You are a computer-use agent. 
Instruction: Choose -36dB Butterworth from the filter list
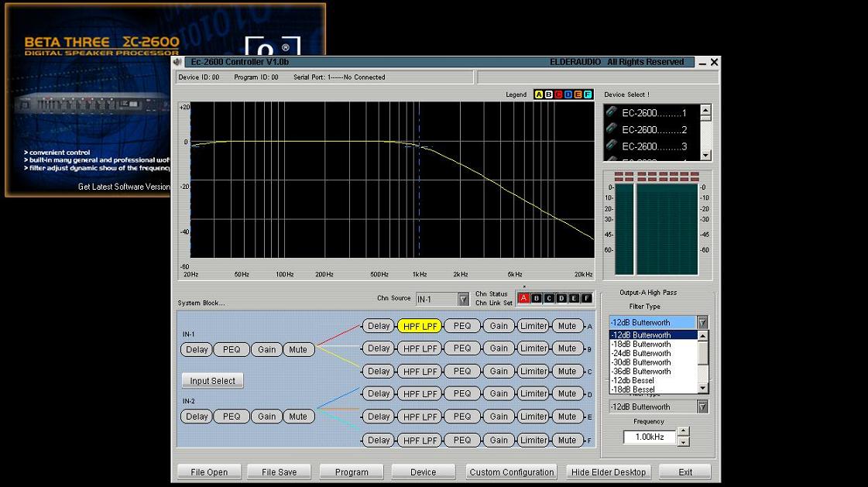[x=654, y=372]
